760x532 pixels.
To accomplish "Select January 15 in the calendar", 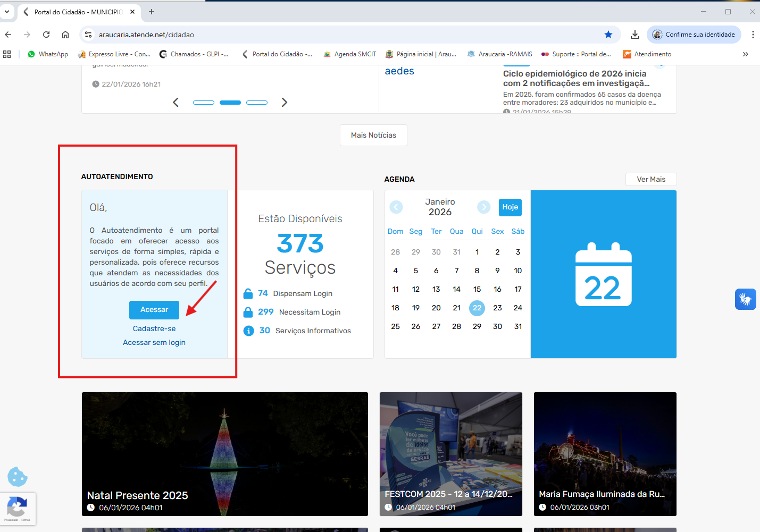I will point(477,289).
